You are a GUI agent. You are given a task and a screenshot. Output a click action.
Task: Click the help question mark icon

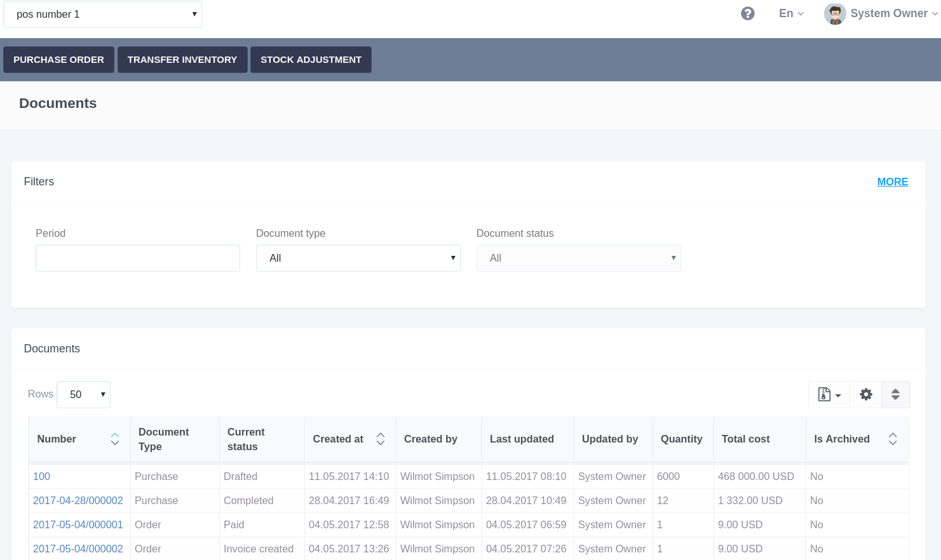[x=748, y=13]
